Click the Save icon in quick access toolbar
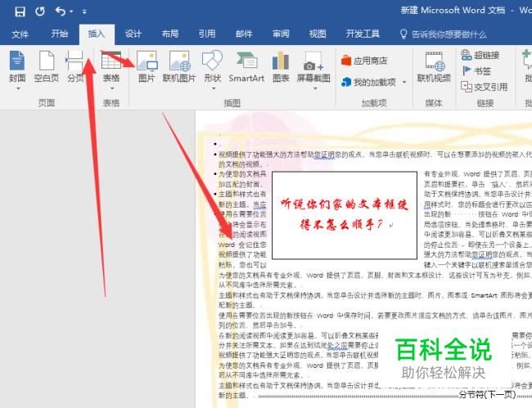 [20, 11]
